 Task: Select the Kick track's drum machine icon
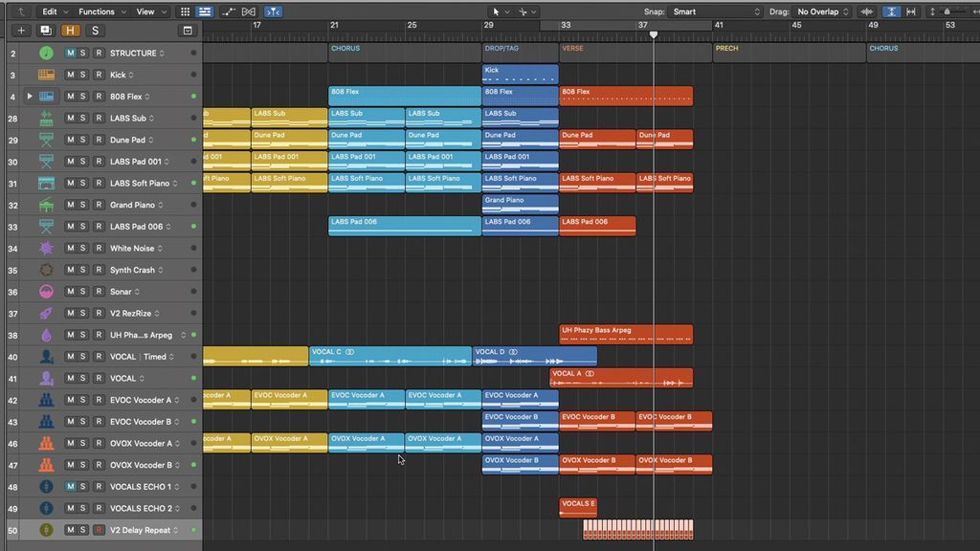[44, 75]
